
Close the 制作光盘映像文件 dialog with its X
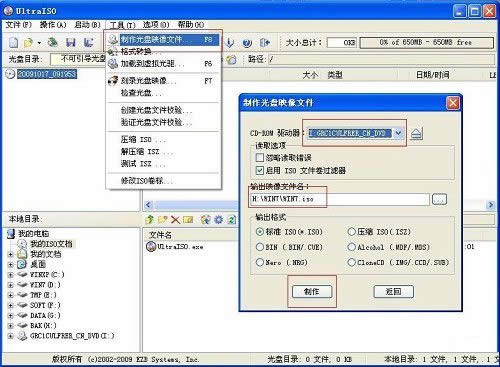coord(453,103)
